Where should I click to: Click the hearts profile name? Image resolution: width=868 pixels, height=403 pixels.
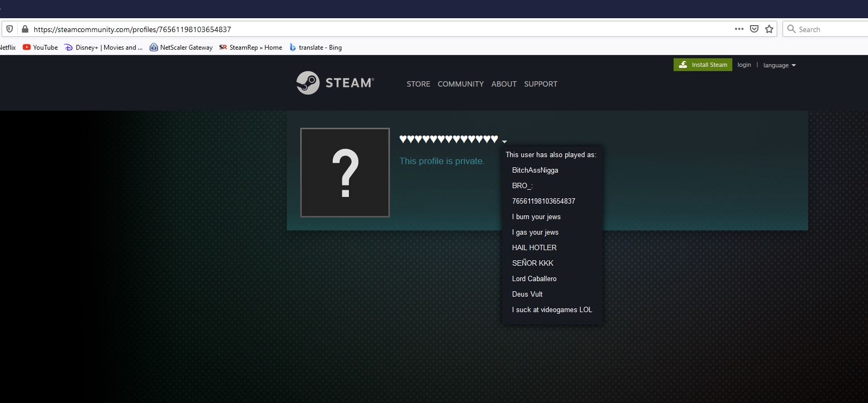[x=449, y=139]
